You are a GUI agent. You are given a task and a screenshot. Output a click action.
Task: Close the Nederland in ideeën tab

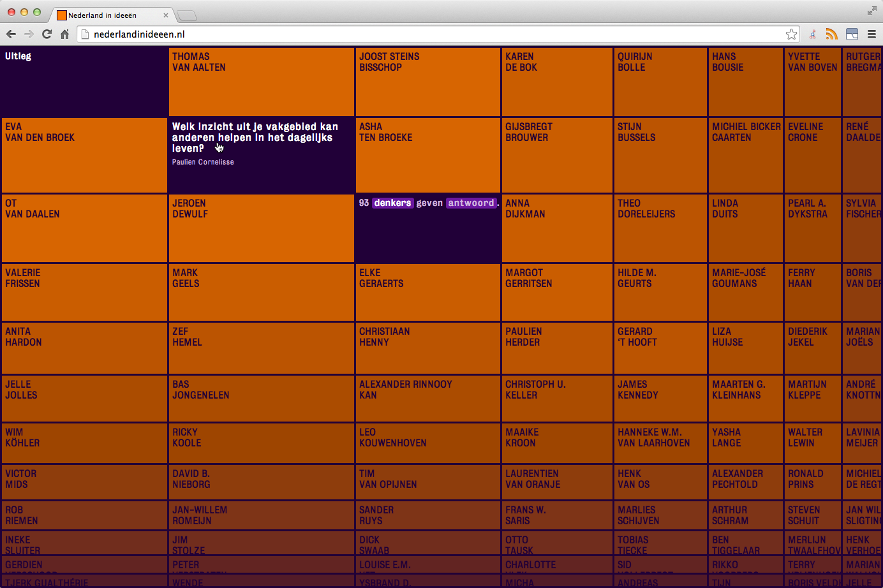pos(166,15)
